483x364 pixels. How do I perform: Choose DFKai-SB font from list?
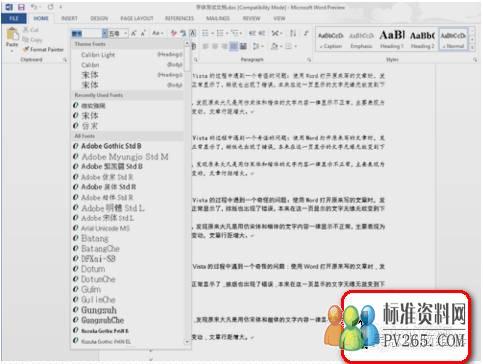pyautogui.click(x=128, y=259)
